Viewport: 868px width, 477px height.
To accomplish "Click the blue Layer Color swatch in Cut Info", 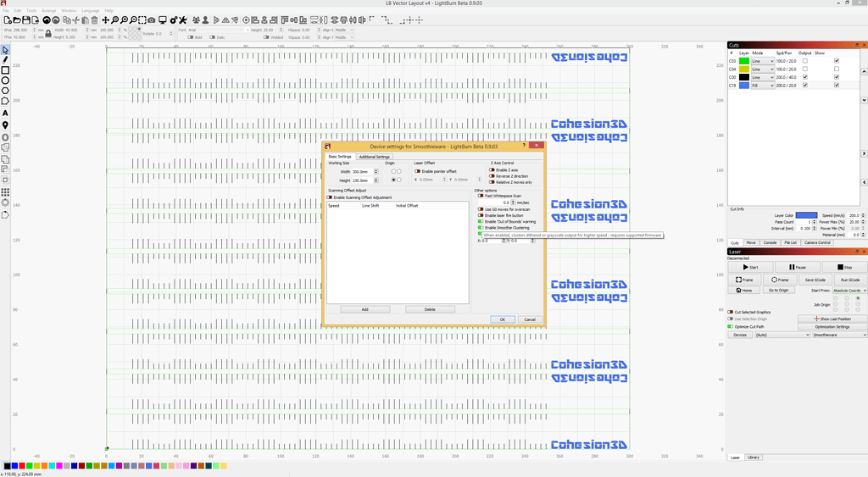I will 807,215.
